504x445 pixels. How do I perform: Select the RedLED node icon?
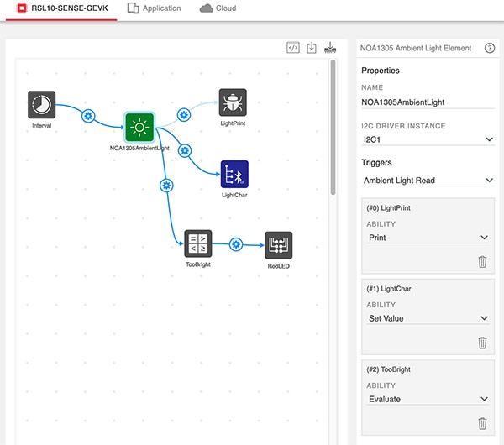coord(278,246)
